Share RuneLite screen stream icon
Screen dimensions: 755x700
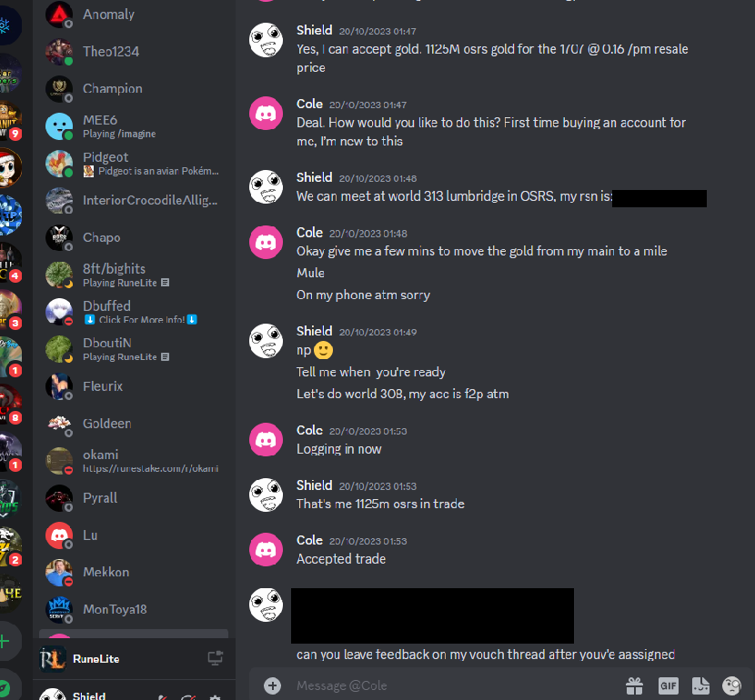click(x=216, y=658)
